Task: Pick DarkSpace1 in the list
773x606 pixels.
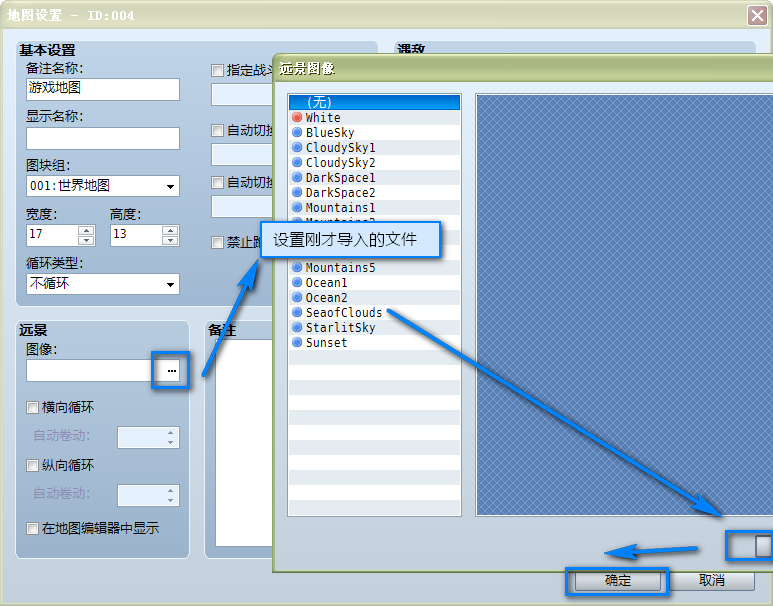Action: coord(374,178)
